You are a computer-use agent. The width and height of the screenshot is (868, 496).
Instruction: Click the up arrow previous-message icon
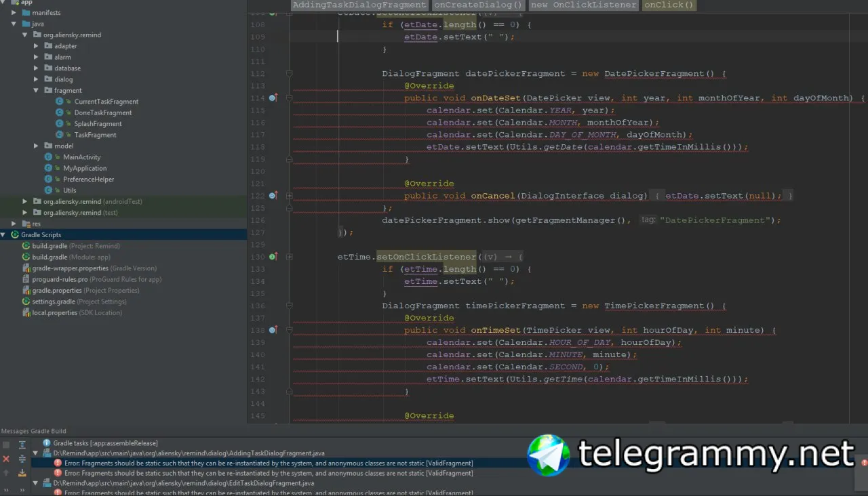[x=6, y=473]
